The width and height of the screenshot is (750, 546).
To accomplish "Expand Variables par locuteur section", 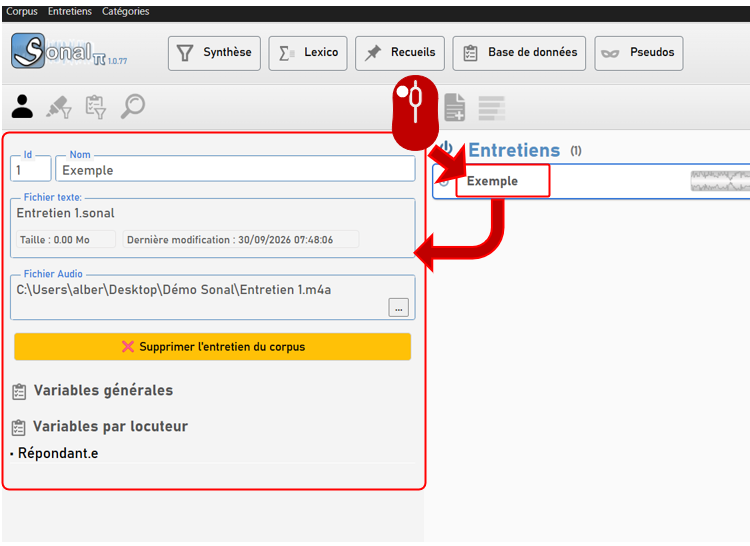I will click(x=110, y=426).
